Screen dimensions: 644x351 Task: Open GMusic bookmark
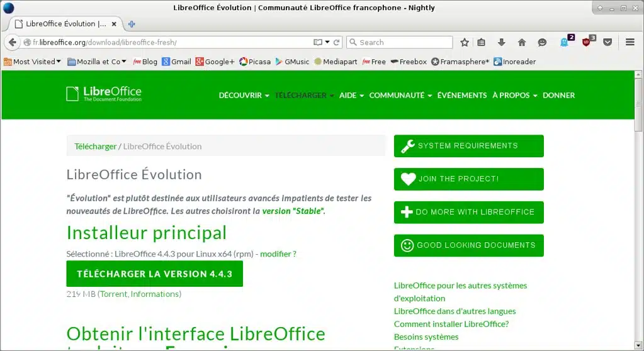tap(292, 62)
